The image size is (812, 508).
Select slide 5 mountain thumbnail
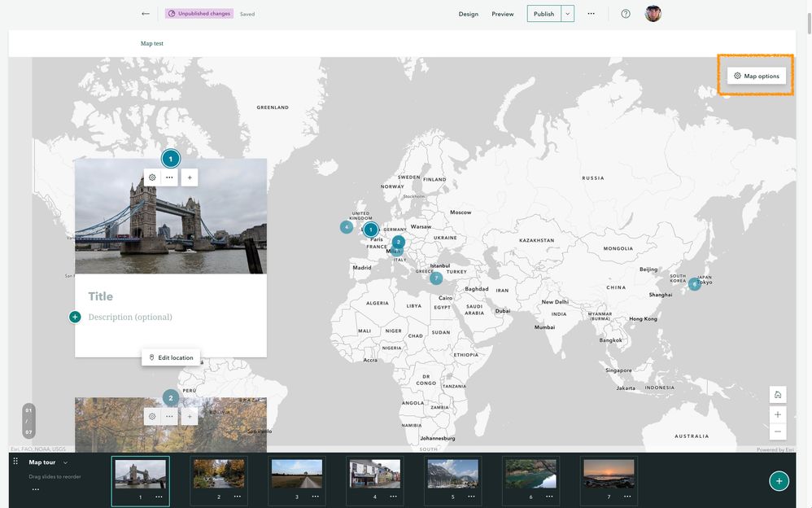pyautogui.click(x=453, y=473)
